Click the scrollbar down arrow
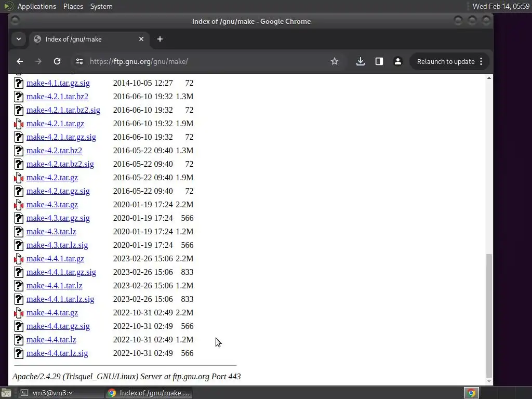Viewport: 532px width, 399px height. point(489,381)
